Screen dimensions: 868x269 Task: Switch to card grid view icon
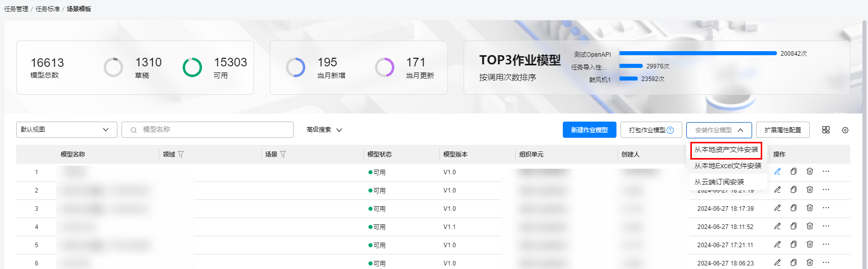826,130
